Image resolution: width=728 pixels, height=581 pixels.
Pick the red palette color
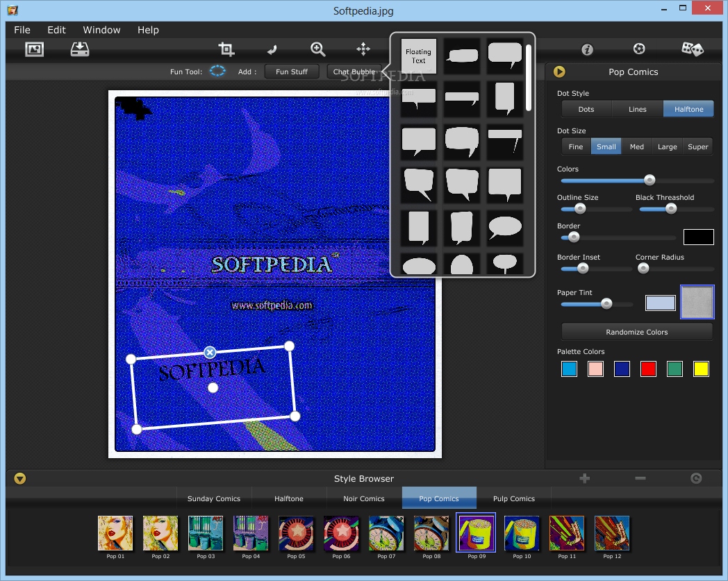(x=648, y=369)
